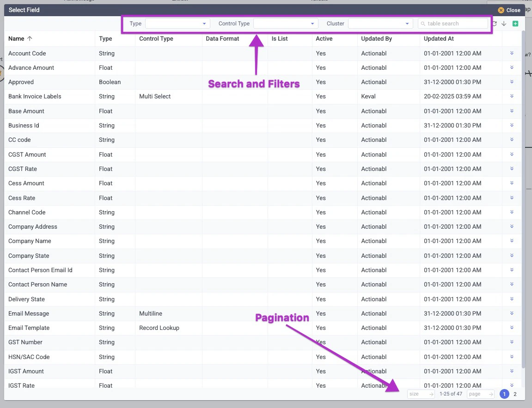Sort by the Name column header
The image size is (532, 408).
point(16,39)
